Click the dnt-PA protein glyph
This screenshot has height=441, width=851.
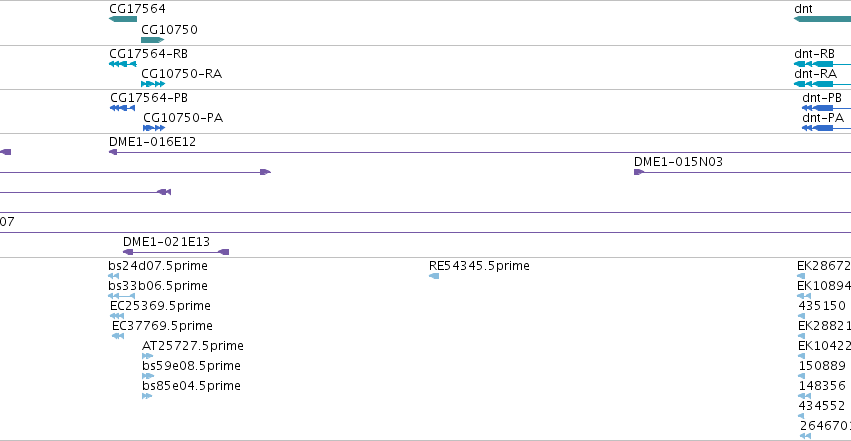point(826,128)
